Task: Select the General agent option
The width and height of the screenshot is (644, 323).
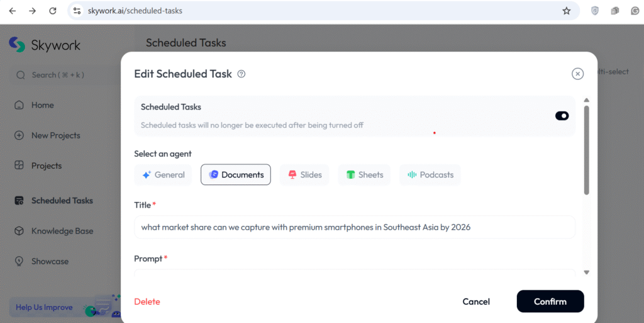Action: [x=164, y=174]
